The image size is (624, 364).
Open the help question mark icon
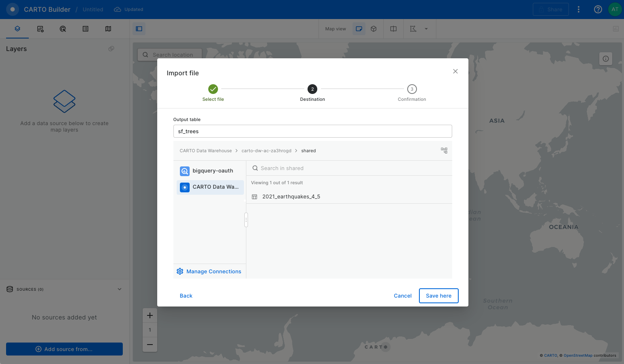pyautogui.click(x=598, y=9)
